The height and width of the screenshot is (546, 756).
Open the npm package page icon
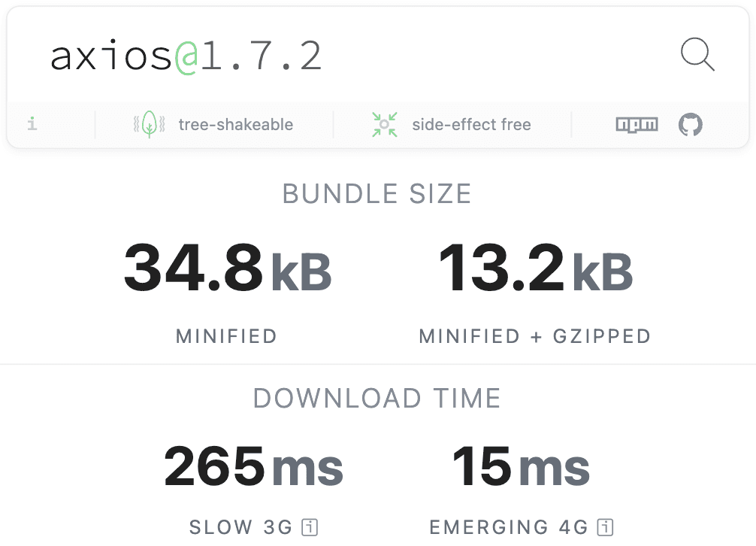click(637, 124)
